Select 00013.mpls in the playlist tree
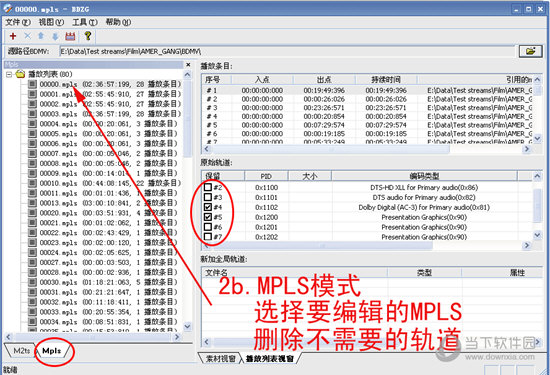 click(108, 203)
